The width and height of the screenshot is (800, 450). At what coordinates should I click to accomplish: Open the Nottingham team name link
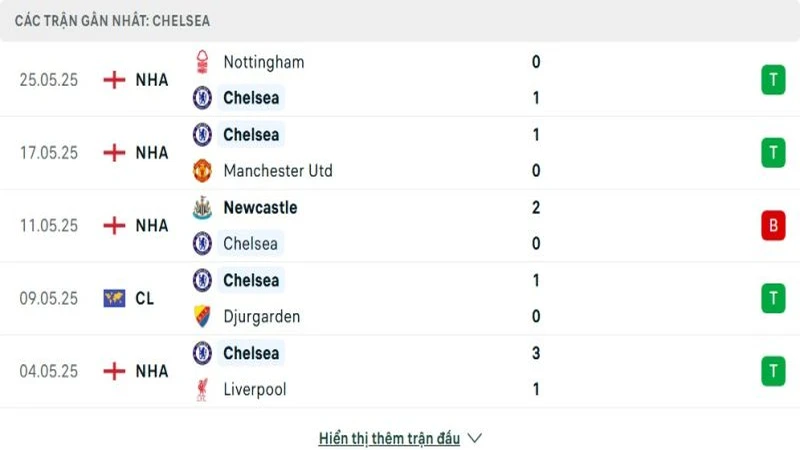264,62
